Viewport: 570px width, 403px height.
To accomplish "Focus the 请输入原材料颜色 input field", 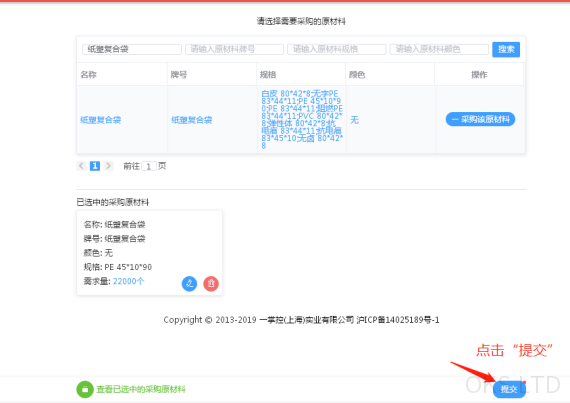I will (439, 49).
